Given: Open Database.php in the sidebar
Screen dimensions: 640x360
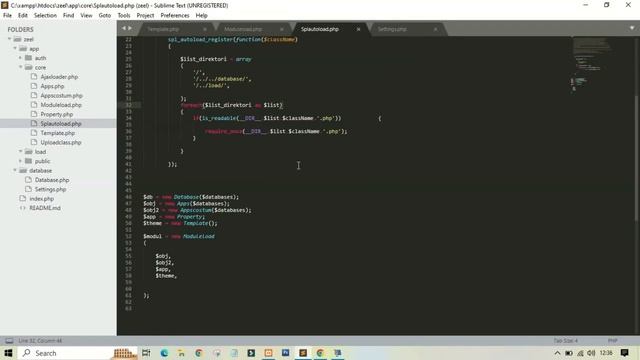Looking at the screenshot, I should tap(52, 180).
